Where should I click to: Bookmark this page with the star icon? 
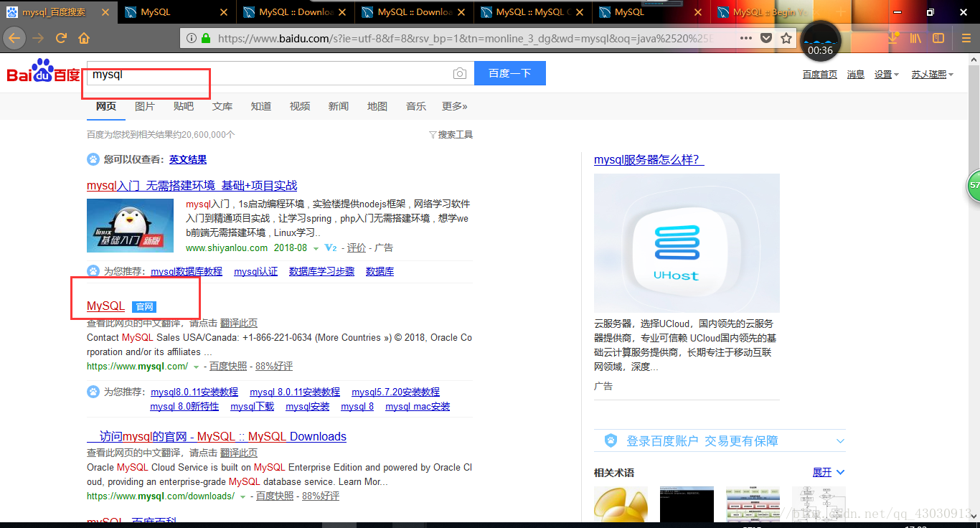pyautogui.click(x=786, y=38)
